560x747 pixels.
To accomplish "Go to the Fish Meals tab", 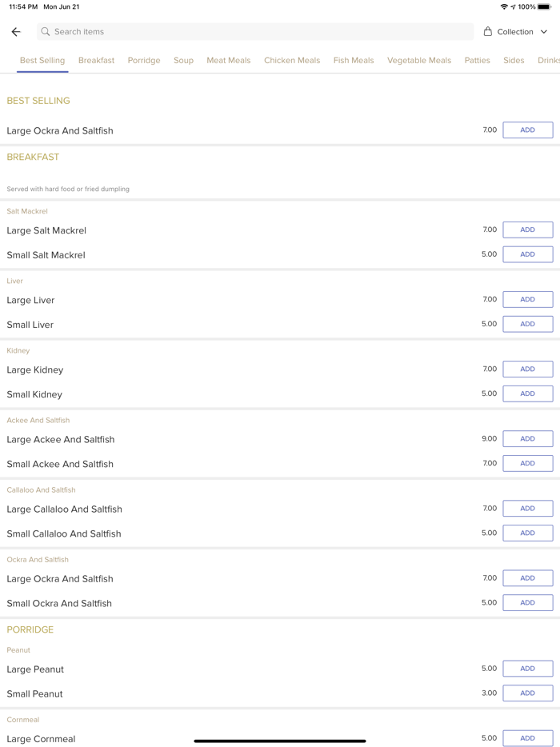I will point(354,61).
